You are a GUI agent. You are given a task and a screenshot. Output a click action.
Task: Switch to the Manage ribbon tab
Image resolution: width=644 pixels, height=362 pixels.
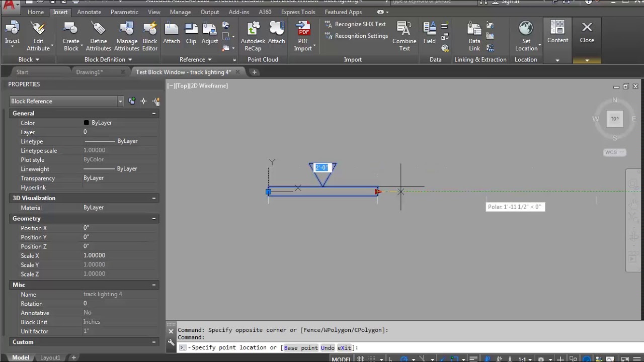click(x=180, y=12)
